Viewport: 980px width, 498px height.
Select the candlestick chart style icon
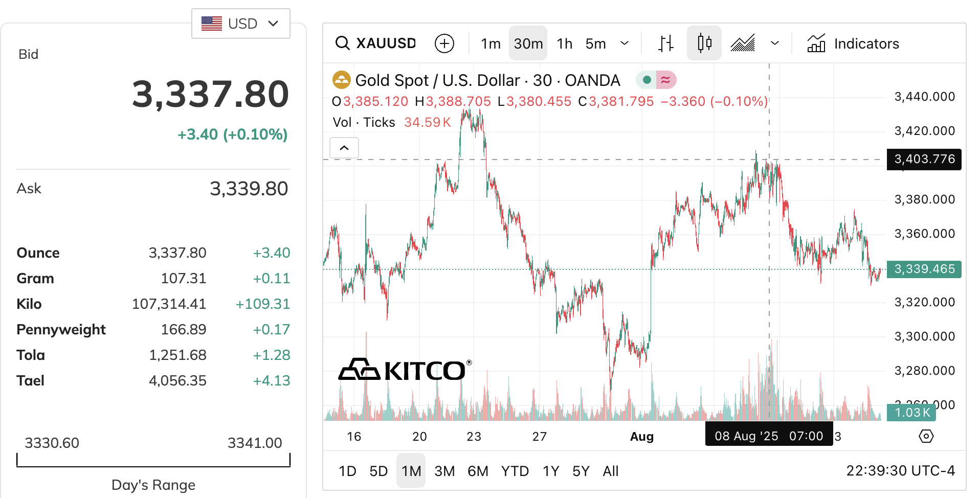pyautogui.click(x=704, y=43)
